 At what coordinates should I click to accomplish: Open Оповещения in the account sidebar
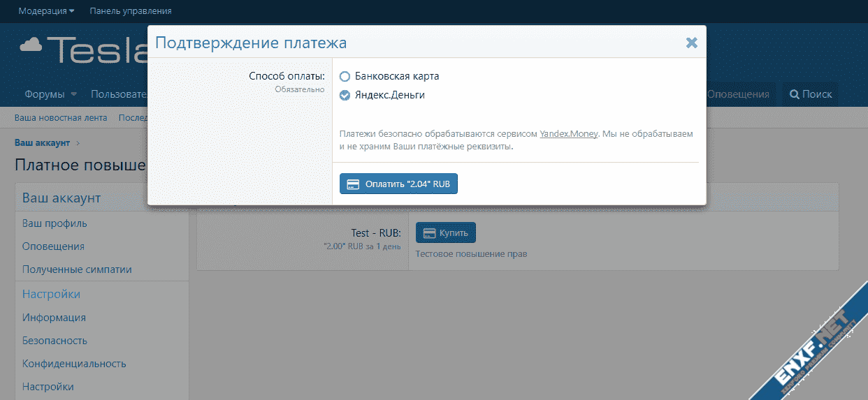coord(53,246)
